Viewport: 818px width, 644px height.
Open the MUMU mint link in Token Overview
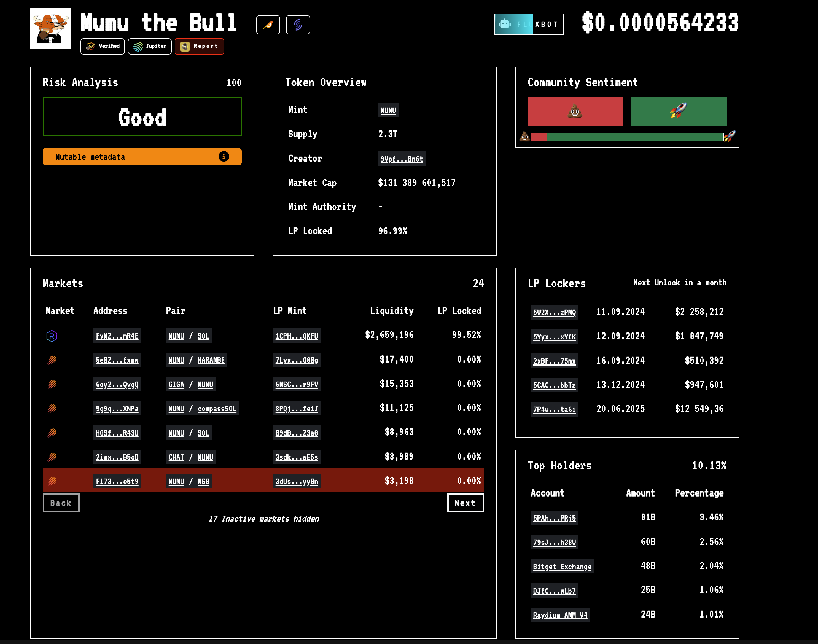(388, 111)
